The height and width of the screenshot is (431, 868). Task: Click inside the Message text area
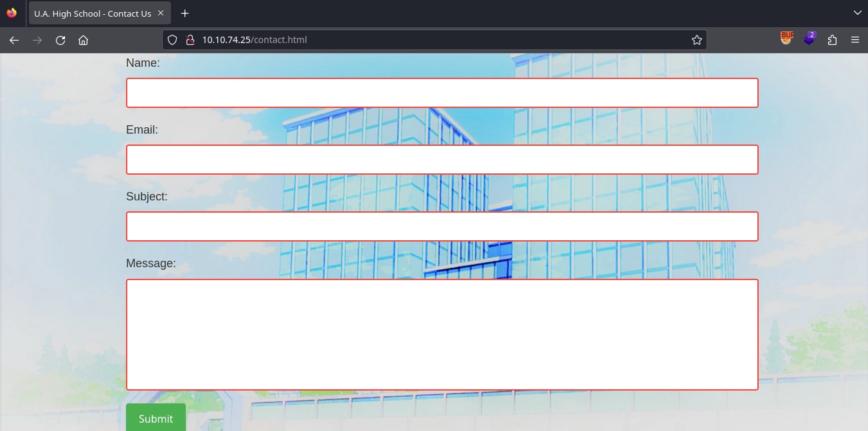(442, 335)
